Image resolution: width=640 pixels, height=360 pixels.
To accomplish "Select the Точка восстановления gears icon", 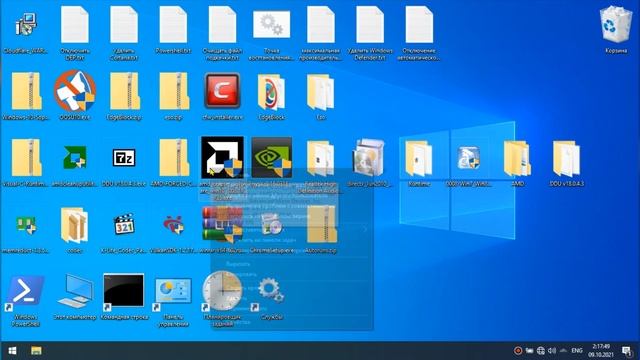I will pyautogui.click(x=271, y=24).
